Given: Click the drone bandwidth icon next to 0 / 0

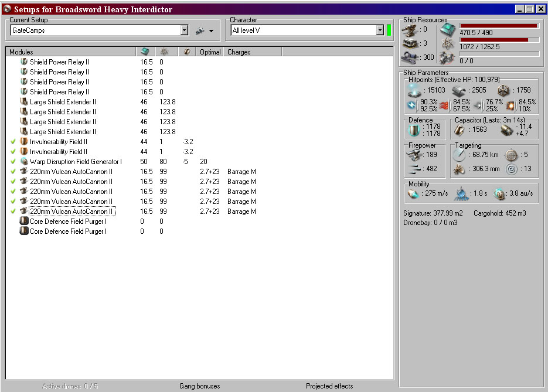Looking at the screenshot, I should [x=448, y=58].
